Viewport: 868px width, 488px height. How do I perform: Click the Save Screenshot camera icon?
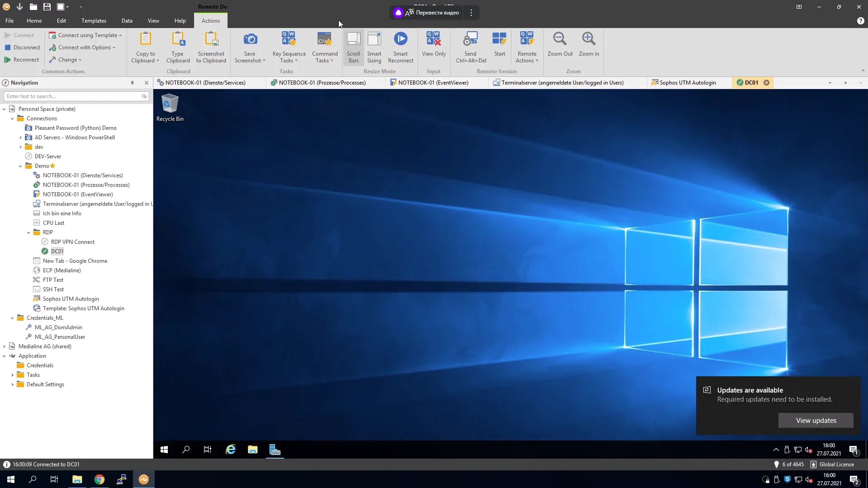250,39
